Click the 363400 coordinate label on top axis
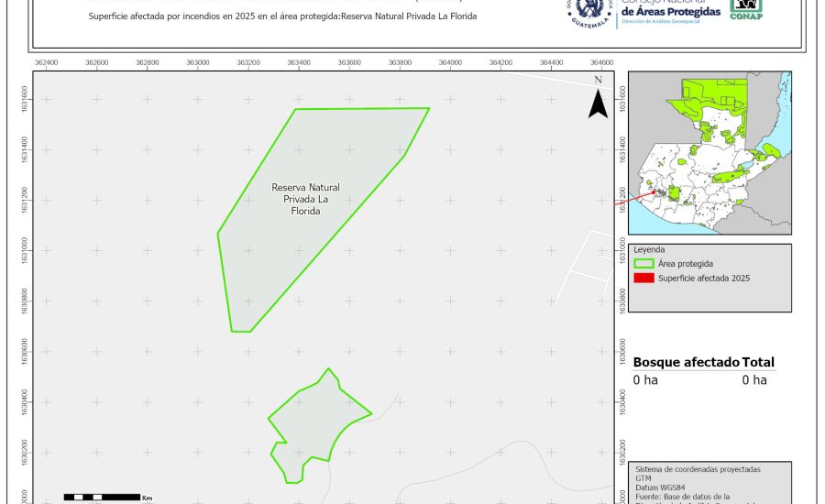825x504 pixels. tap(298, 62)
